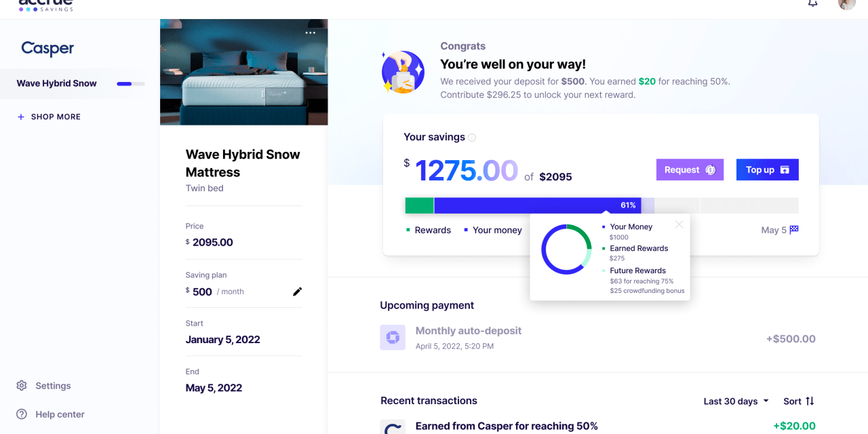Open the Last 30 days dropdown
The height and width of the screenshot is (434, 868).
736,401
